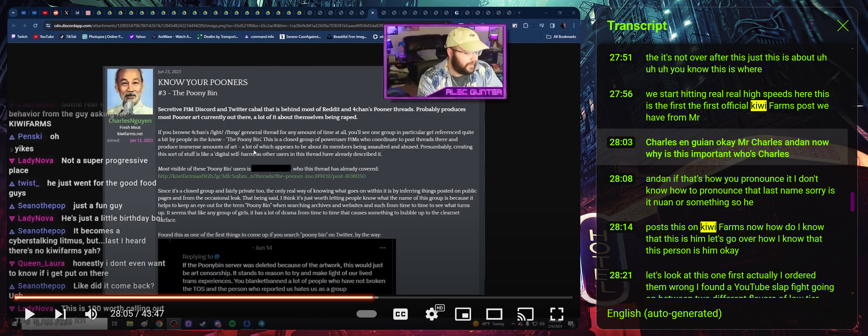Viewport: 868px width, 336px height.
Task: Enter fullscreen mode
Action: tap(557, 314)
